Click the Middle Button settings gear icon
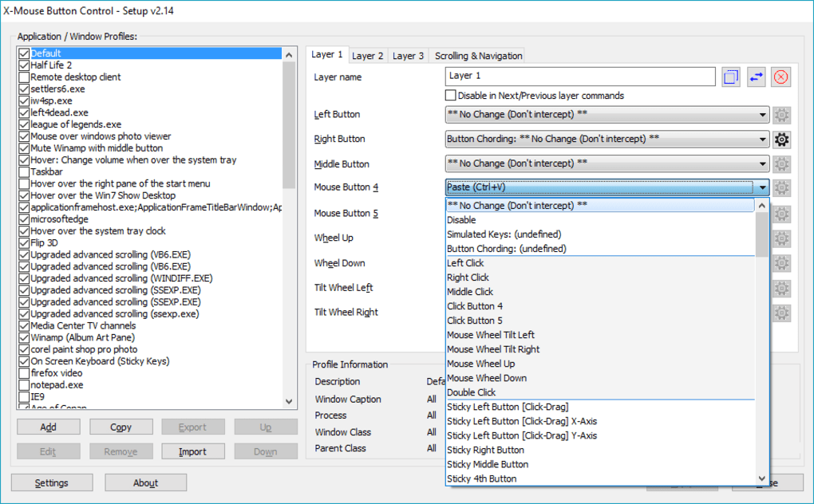The image size is (814, 504). pyautogui.click(x=780, y=163)
